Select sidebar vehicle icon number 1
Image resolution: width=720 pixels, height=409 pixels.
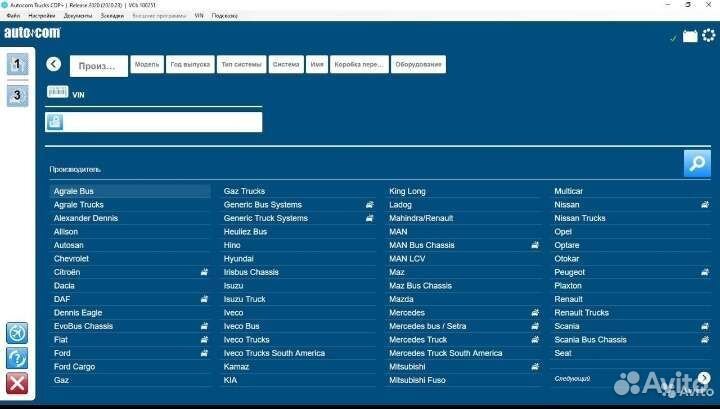click(x=17, y=64)
